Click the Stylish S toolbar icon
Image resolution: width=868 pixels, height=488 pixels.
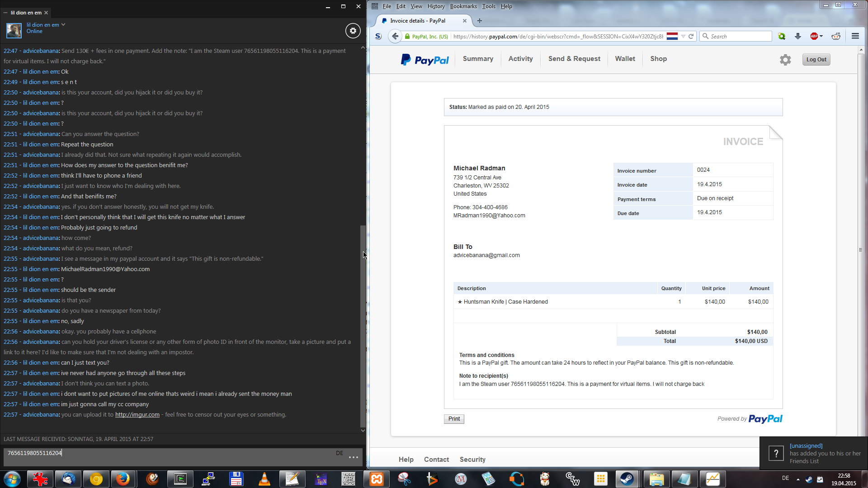[378, 36]
